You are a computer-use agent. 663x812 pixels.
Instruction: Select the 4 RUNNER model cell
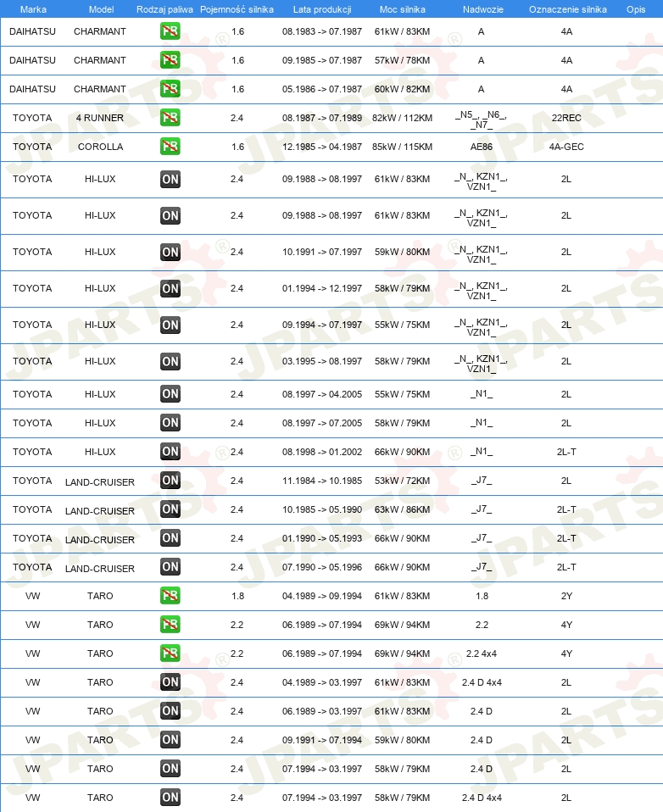click(x=100, y=118)
